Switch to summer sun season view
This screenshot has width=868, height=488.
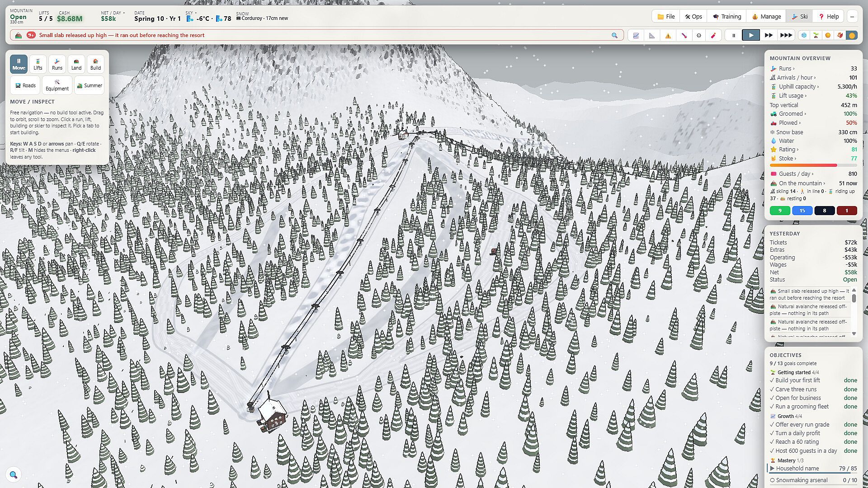coord(828,35)
